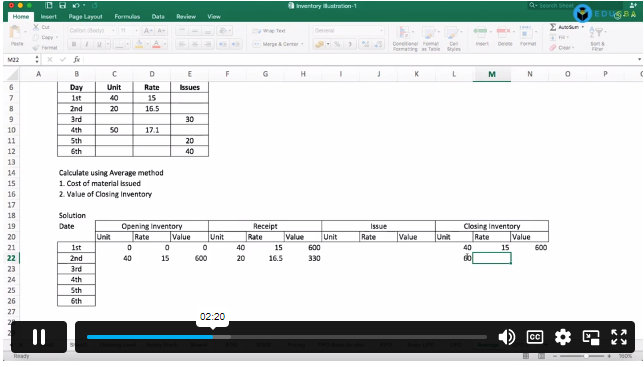Click the Format painter brush icon
This screenshot has width=644, height=367.
[x=36, y=48]
